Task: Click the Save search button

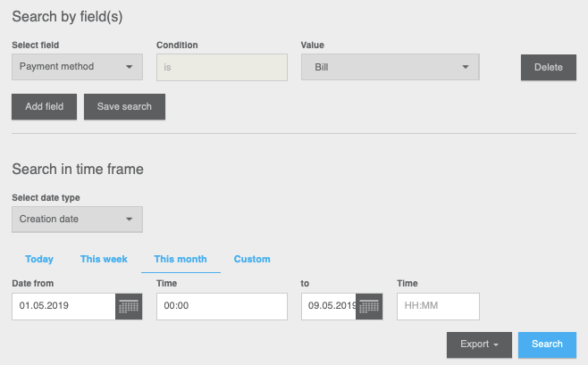Action: tap(124, 107)
